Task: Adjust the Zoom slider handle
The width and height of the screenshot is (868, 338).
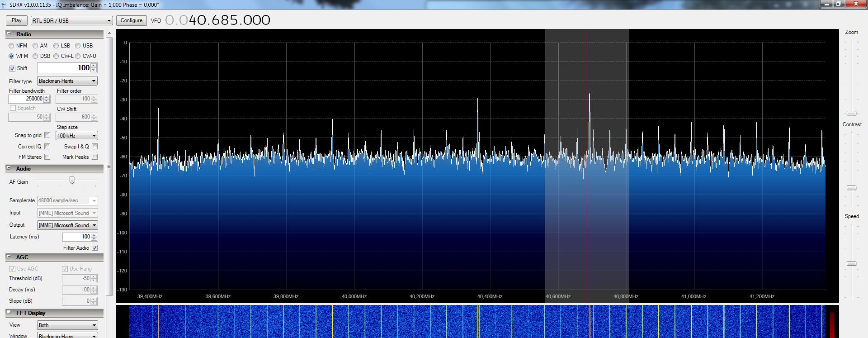Action: click(851, 113)
